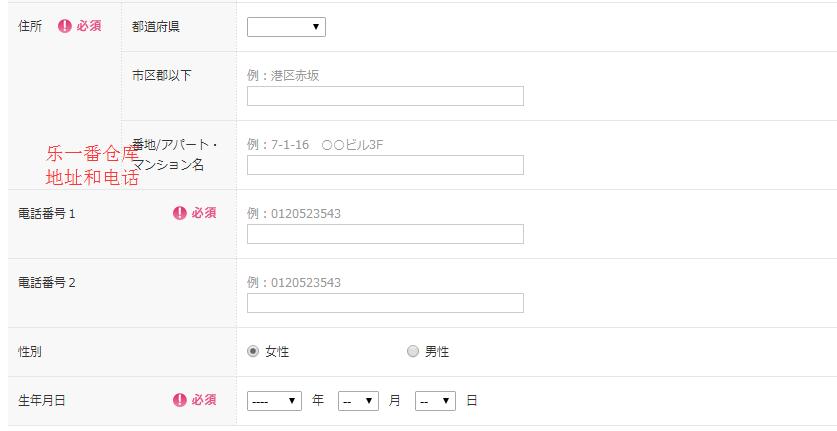This screenshot has height=431, width=837.
Task: Click into the 電話番号1 text field
Action: 385,234
